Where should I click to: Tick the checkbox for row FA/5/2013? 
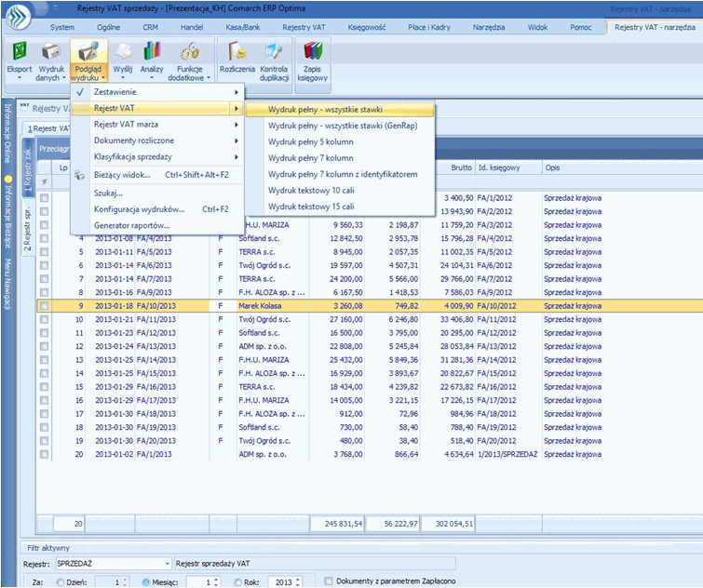click(44, 252)
